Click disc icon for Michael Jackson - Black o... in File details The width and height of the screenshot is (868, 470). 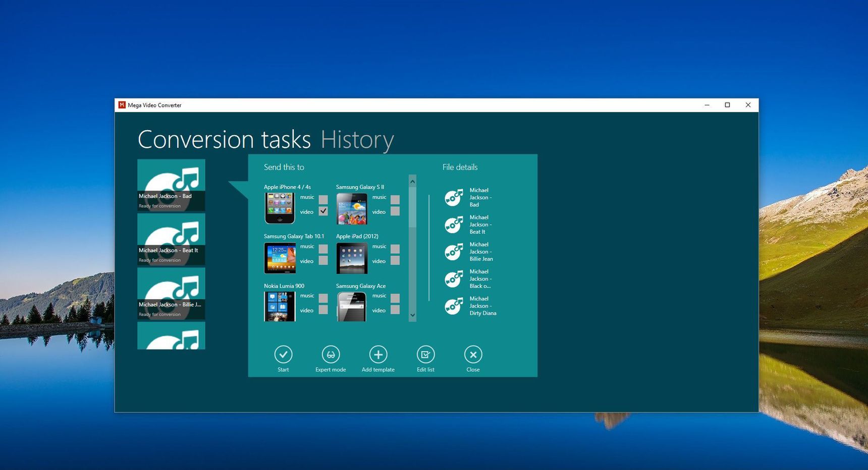[454, 279]
